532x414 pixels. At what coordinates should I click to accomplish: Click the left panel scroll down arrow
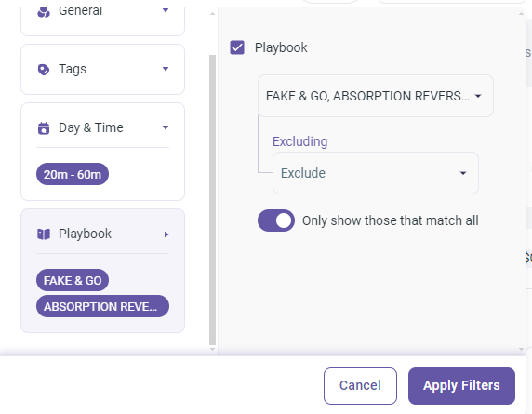(x=212, y=349)
